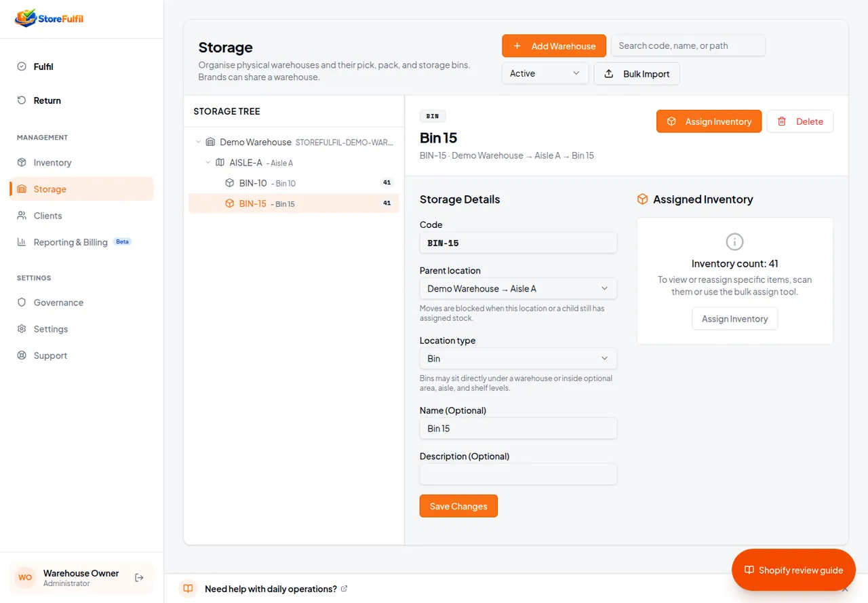Click the Code field containing BIN-15

pyautogui.click(x=518, y=243)
